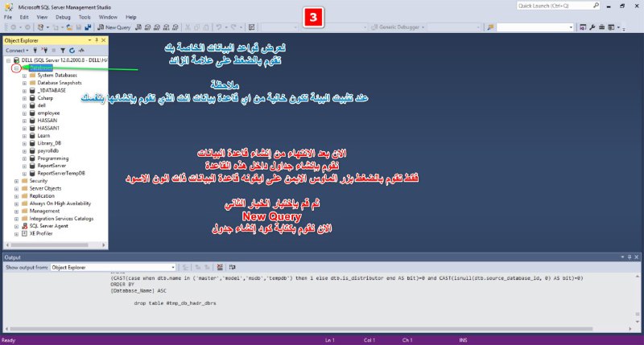Open the File menu
The image size is (644, 345).
click(8, 17)
